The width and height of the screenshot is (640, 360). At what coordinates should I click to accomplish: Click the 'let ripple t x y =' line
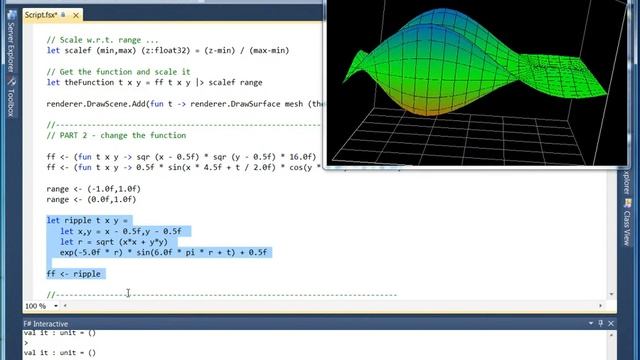(87, 220)
